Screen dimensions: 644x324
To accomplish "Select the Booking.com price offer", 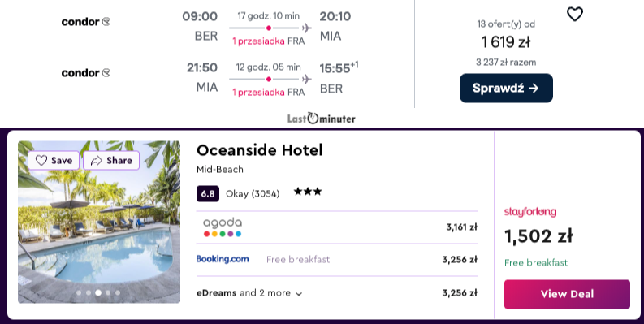I will coord(337,260).
